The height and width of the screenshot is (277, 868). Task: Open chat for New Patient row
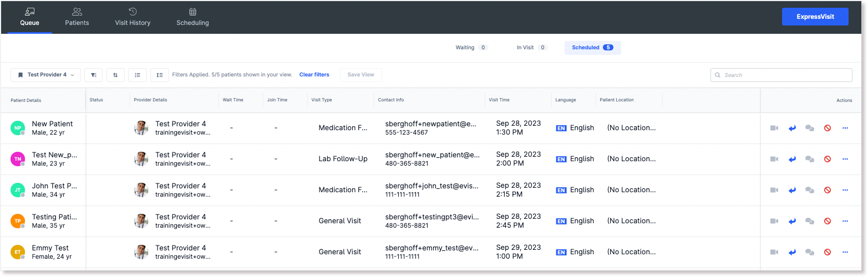810,128
